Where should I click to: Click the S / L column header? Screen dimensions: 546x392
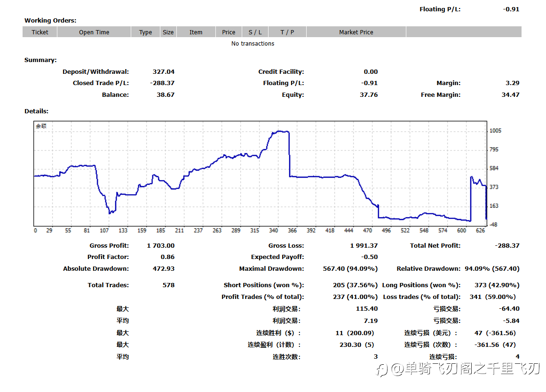[x=255, y=32]
